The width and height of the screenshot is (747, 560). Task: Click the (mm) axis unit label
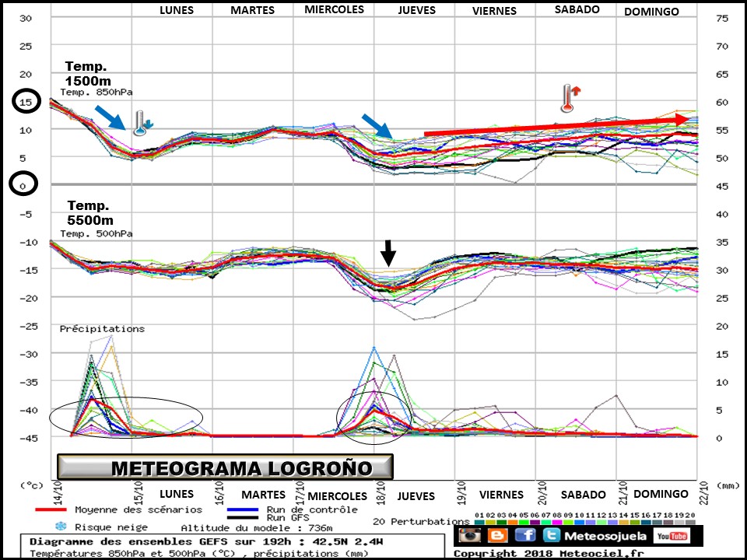pos(728,485)
